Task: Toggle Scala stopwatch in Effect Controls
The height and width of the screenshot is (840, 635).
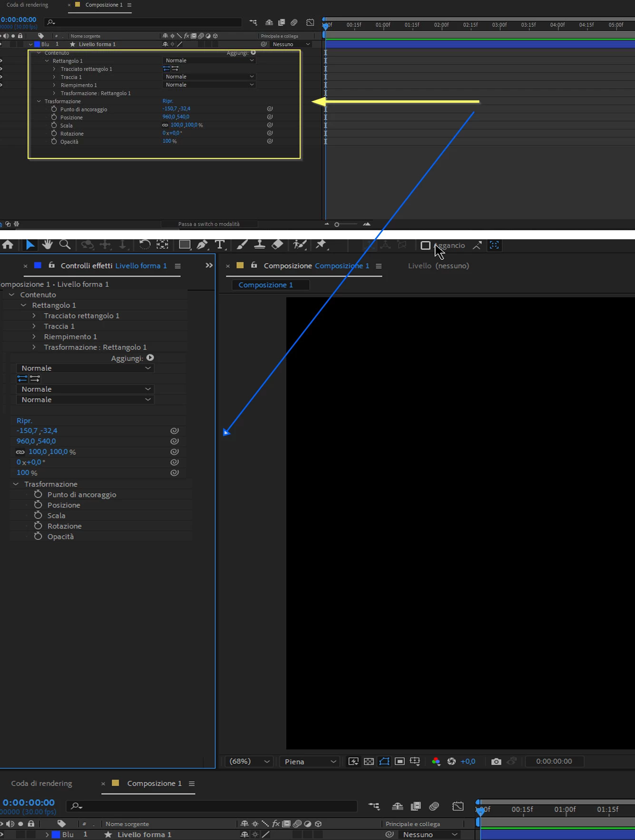Action: click(38, 516)
